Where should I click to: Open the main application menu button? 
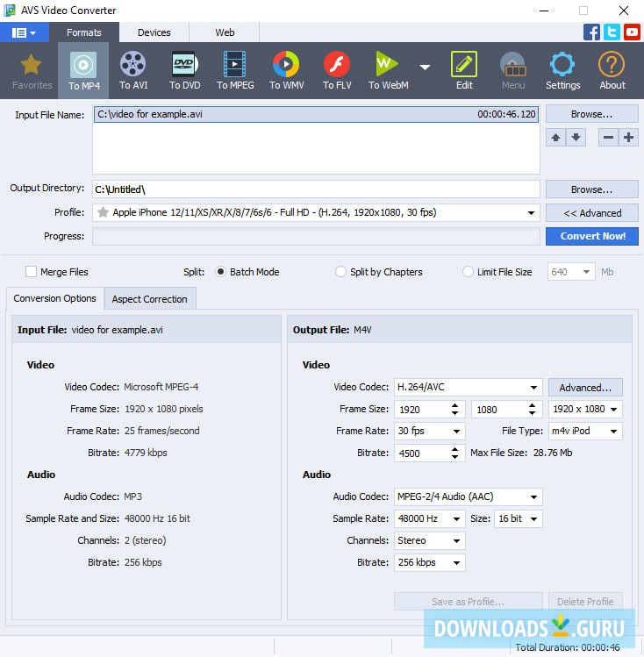click(24, 32)
